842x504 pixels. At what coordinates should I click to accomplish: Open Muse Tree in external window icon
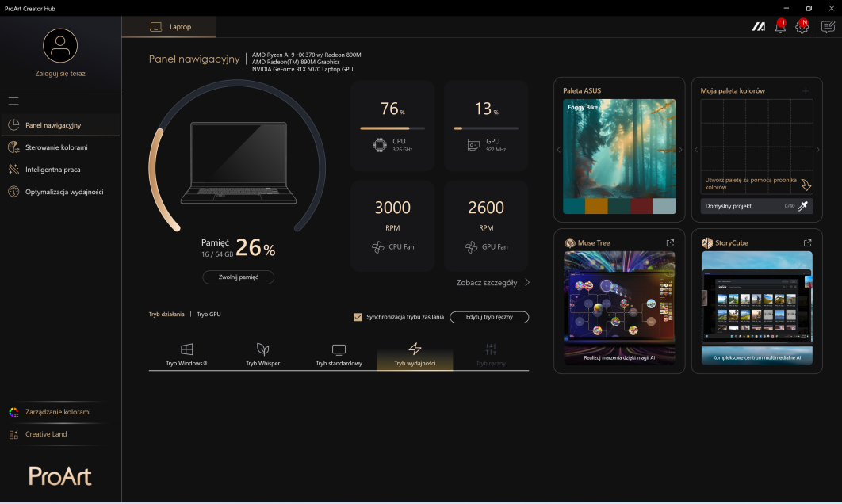670,243
